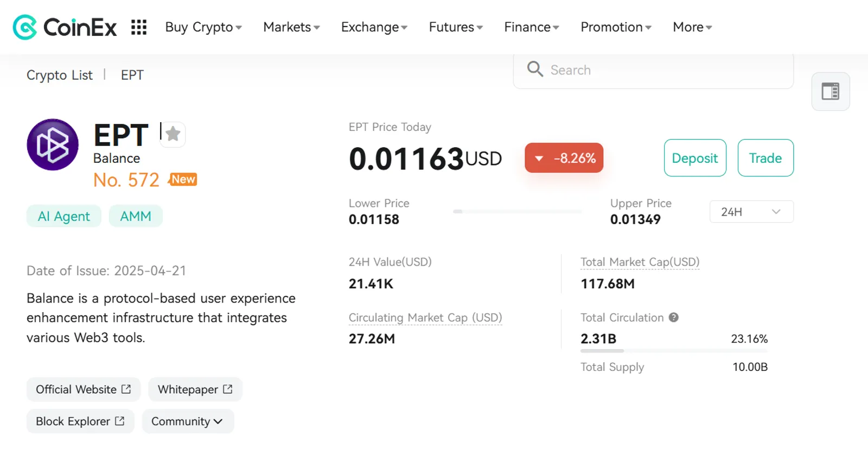Open the Buy Crypto dropdown menu
Image resolution: width=868 pixels, height=455 pixels.
coord(203,27)
